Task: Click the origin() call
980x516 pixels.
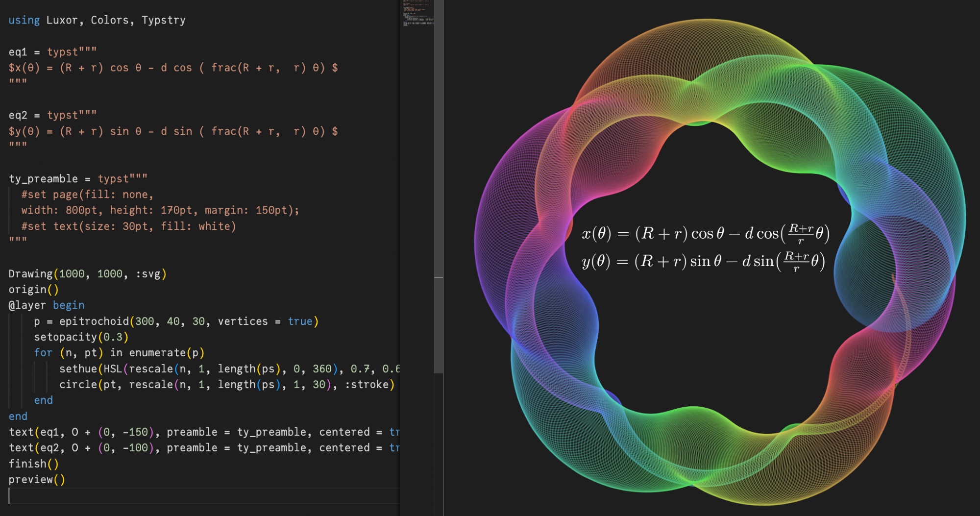Action: (33, 290)
